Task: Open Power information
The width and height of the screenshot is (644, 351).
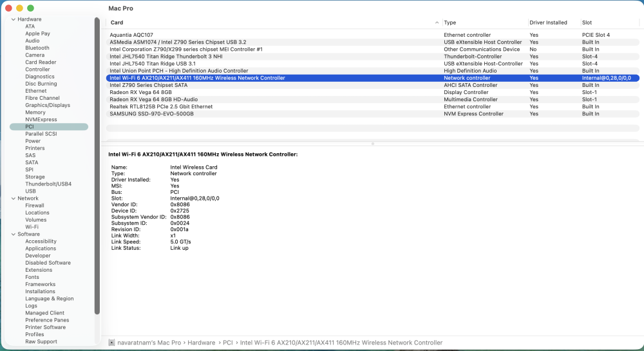Action: (33, 141)
